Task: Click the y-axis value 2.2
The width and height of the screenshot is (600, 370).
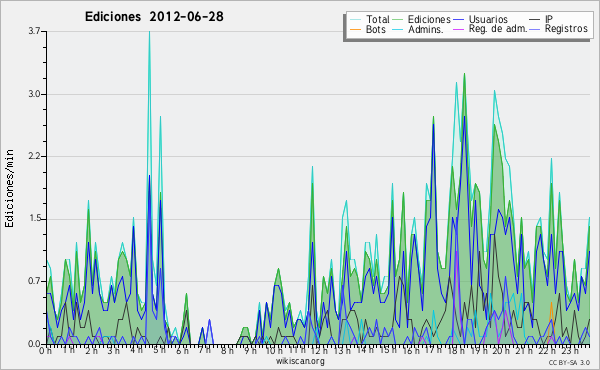Action: click(x=34, y=156)
